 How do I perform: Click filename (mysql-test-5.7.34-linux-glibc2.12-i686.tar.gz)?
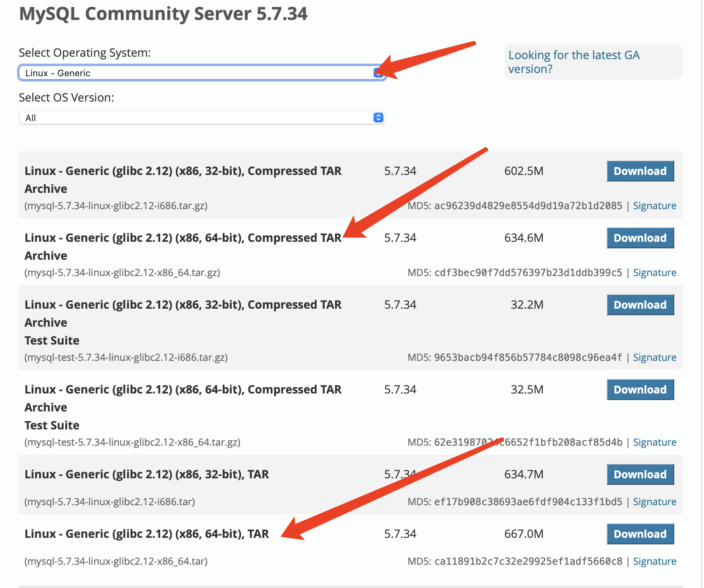126,358
